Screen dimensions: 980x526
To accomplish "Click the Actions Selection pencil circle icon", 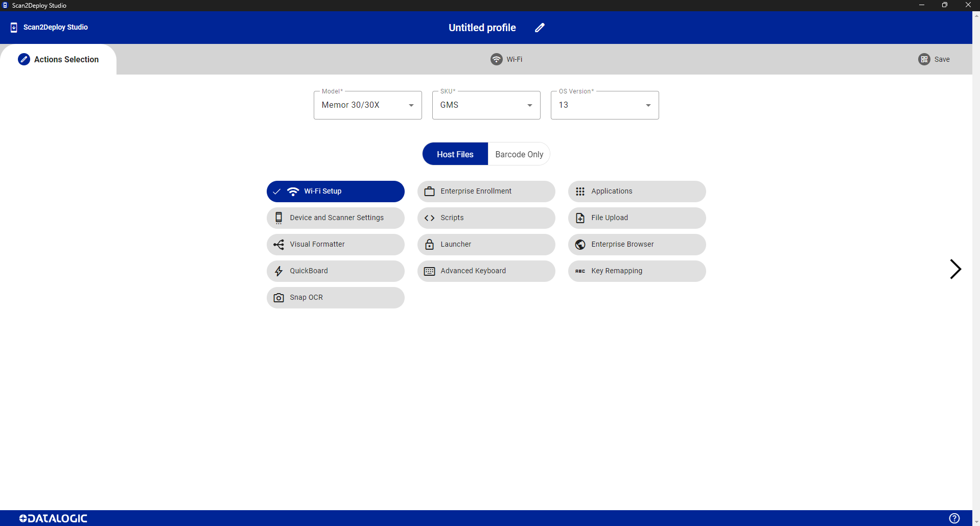I will 24,59.
